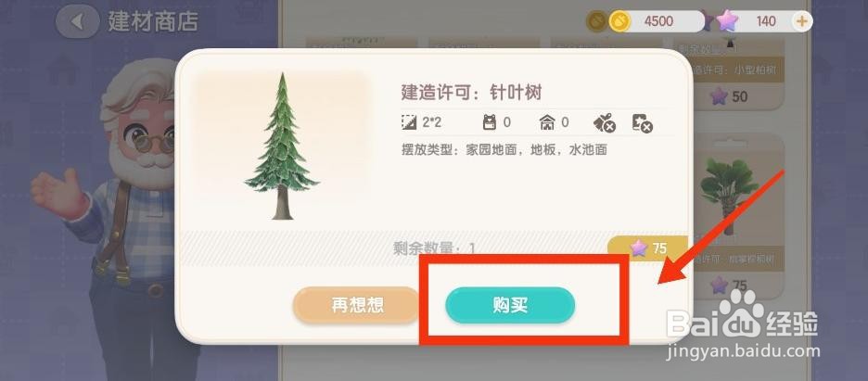Click the dark bronze coin icon

point(596,21)
